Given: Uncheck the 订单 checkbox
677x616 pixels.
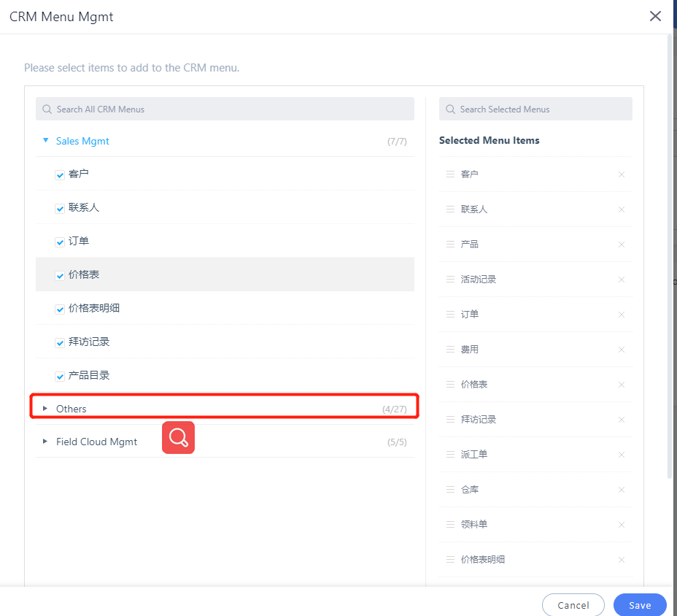Looking at the screenshot, I should tap(60, 242).
